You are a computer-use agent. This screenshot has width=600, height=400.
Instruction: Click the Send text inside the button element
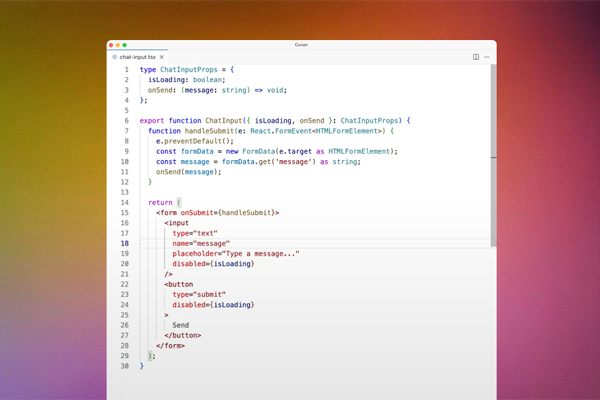tap(181, 325)
